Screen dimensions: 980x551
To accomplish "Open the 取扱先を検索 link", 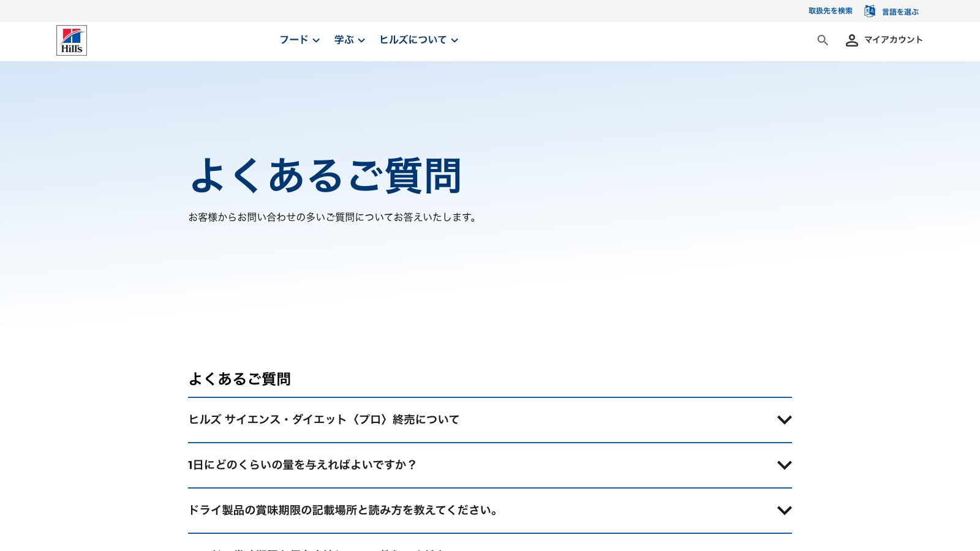I will pos(831,11).
